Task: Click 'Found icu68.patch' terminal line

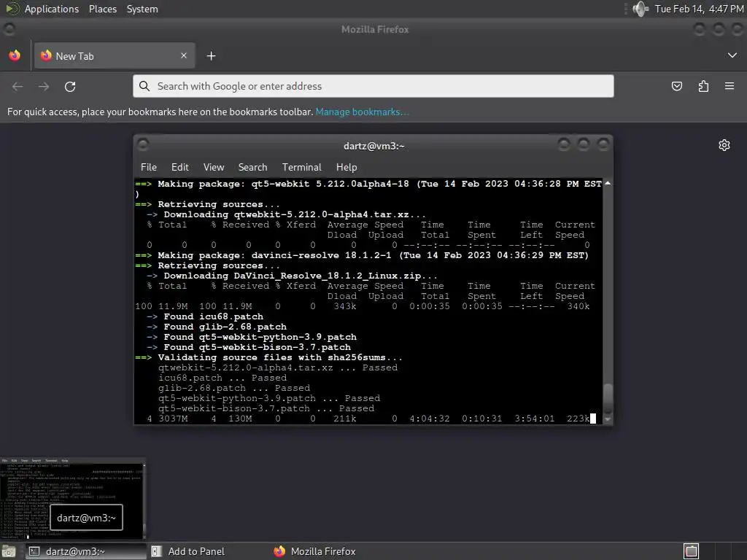Action: point(204,316)
